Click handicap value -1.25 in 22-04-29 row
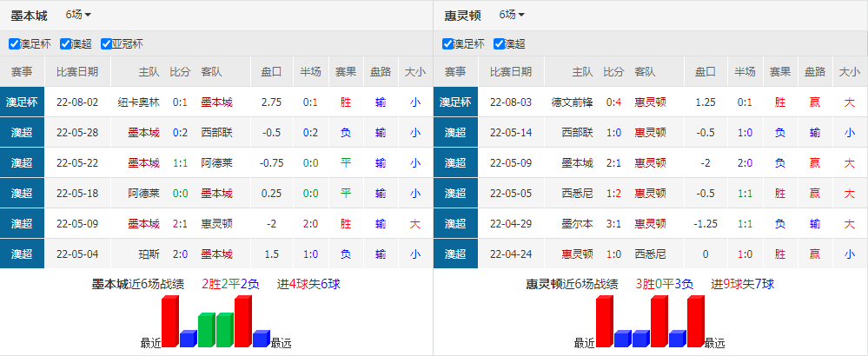868x356 pixels. click(x=706, y=224)
